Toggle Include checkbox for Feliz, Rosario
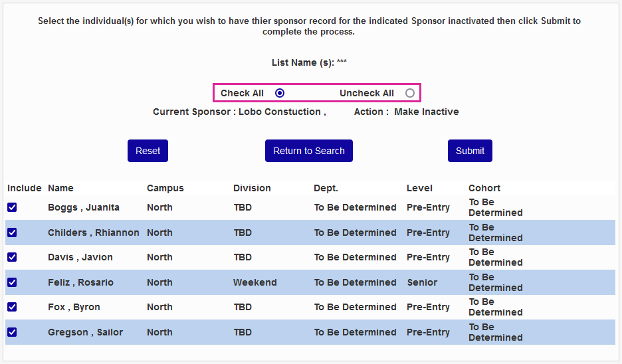622x364 pixels. [x=12, y=282]
